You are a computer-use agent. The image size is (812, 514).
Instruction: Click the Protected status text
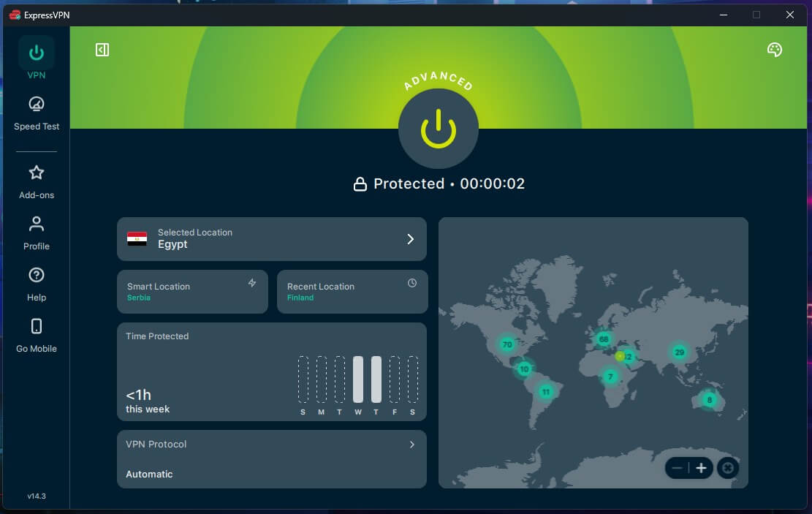[409, 184]
